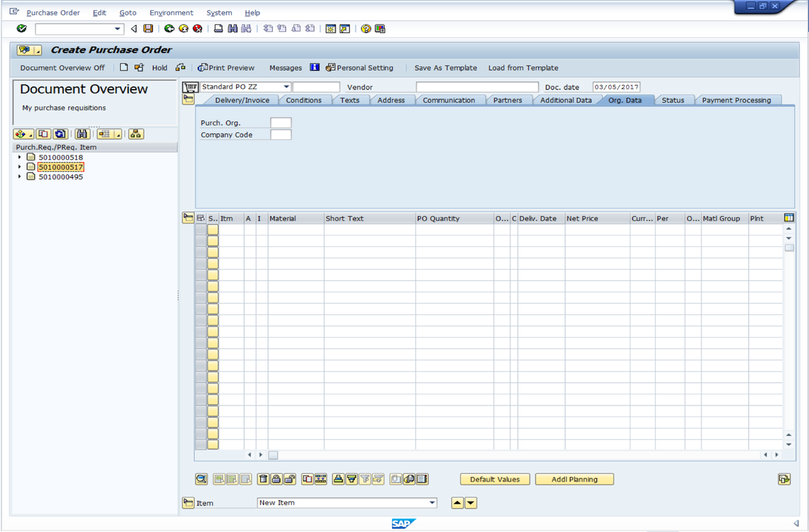The image size is (809, 532).
Task: Click the hierarchy breakdown icon in Document Overview
Action: (x=136, y=134)
